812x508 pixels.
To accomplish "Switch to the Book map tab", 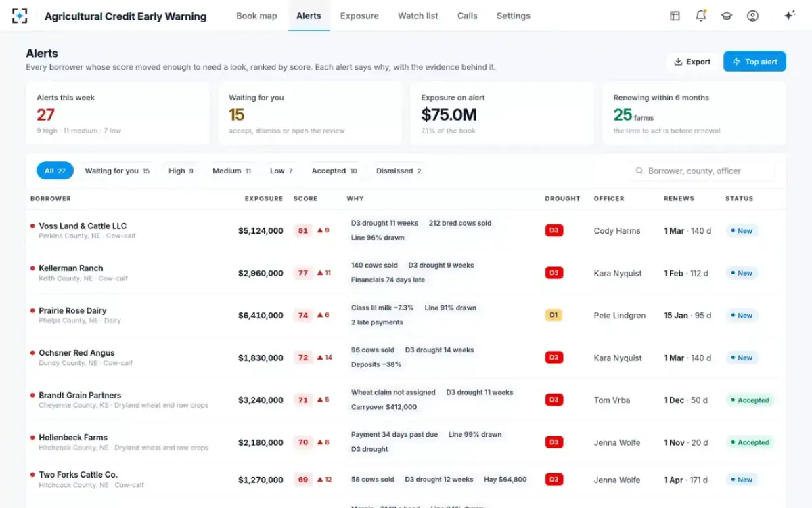I will [x=256, y=16].
